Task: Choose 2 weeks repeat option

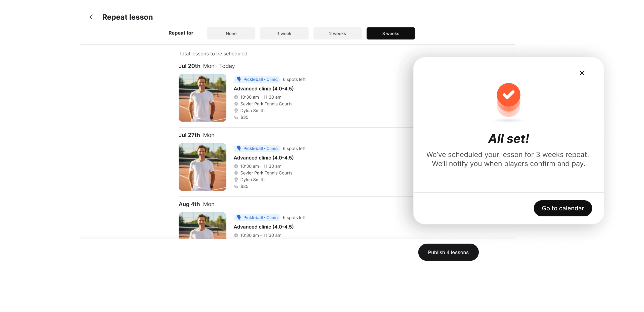Action: pos(337,33)
